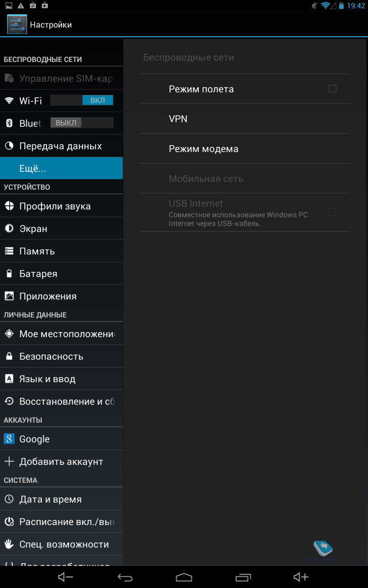
Task: Toggle the Wi-Fi ВКЛ switch
Action: [x=81, y=101]
